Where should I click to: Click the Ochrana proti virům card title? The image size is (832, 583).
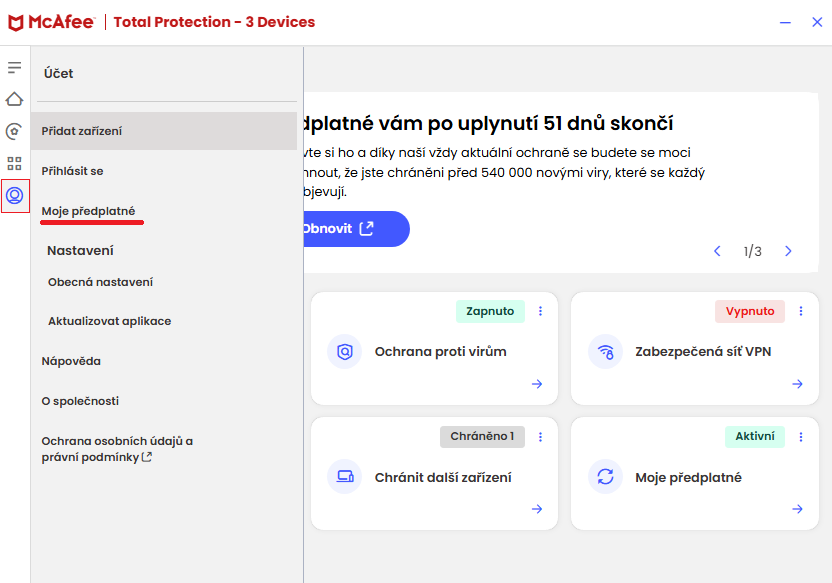440,351
